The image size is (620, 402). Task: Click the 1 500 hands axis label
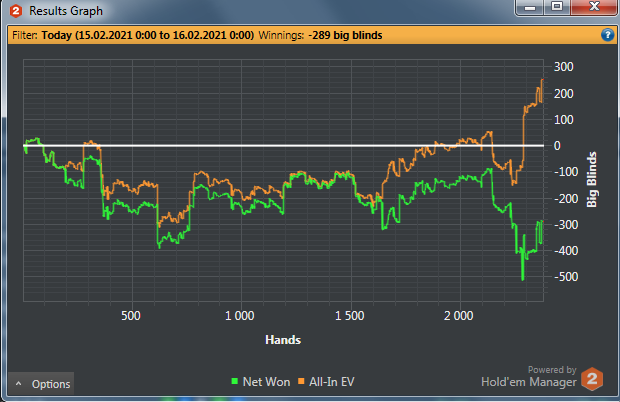pos(350,316)
